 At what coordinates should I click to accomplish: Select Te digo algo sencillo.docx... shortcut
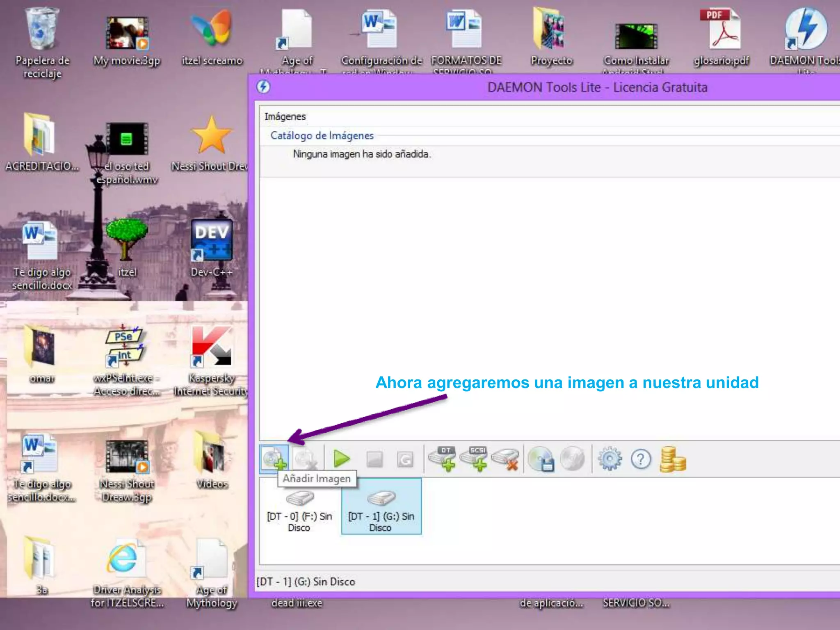(41, 468)
